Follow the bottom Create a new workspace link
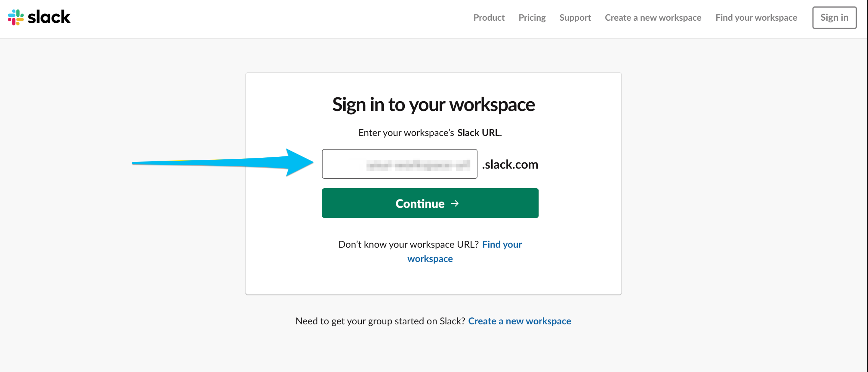This screenshot has width=868, height=372. coord(519,321)
